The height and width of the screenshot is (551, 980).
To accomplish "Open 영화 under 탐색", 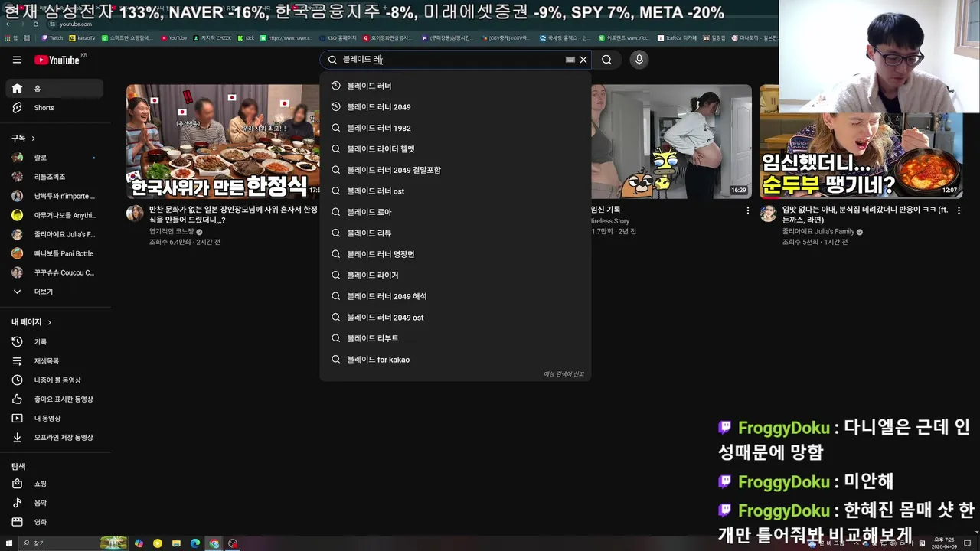I will click(x=54, y=522).
